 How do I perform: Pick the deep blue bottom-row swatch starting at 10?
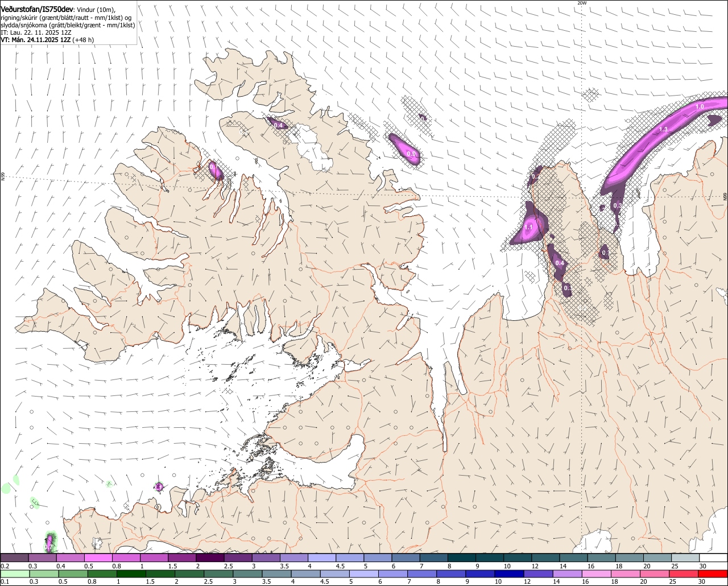[x=508, y=574]
